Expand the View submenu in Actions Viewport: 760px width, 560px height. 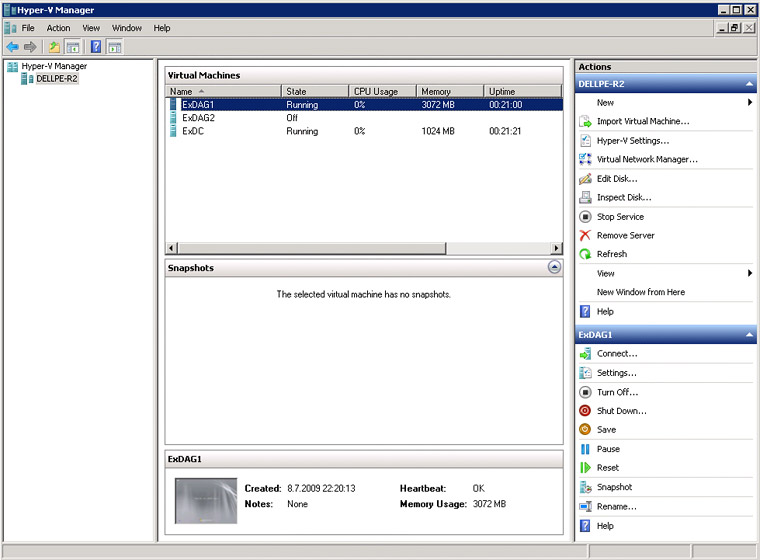point(750,273)
